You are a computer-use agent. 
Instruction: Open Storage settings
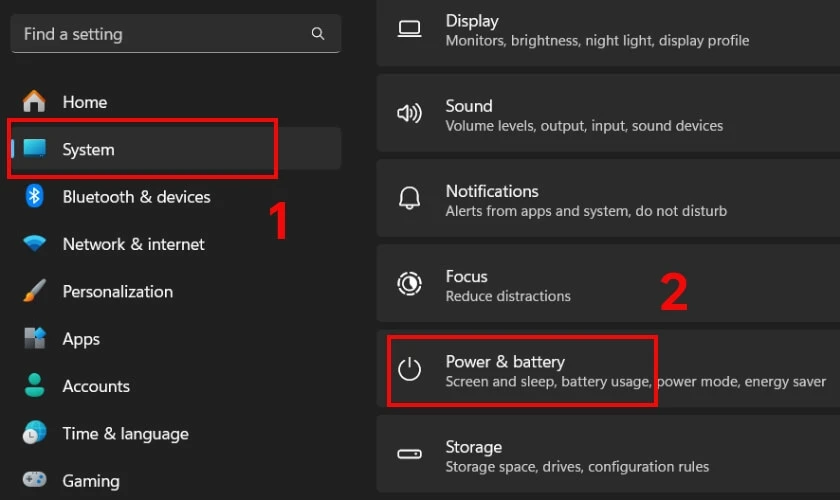click(608, 454)
